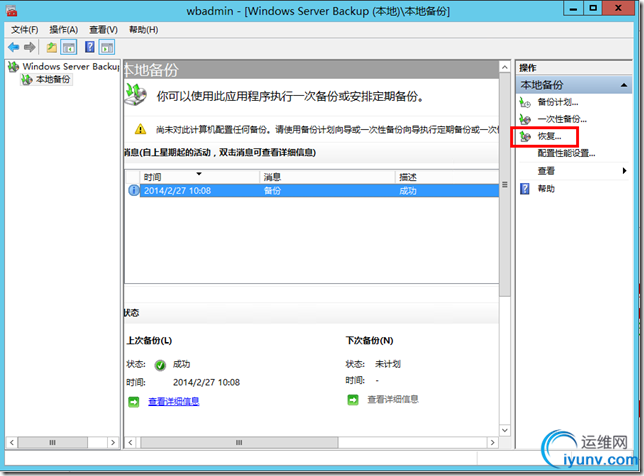Open the 文件(F) menu
Viewport: 644px width, 476px height.
25,30
